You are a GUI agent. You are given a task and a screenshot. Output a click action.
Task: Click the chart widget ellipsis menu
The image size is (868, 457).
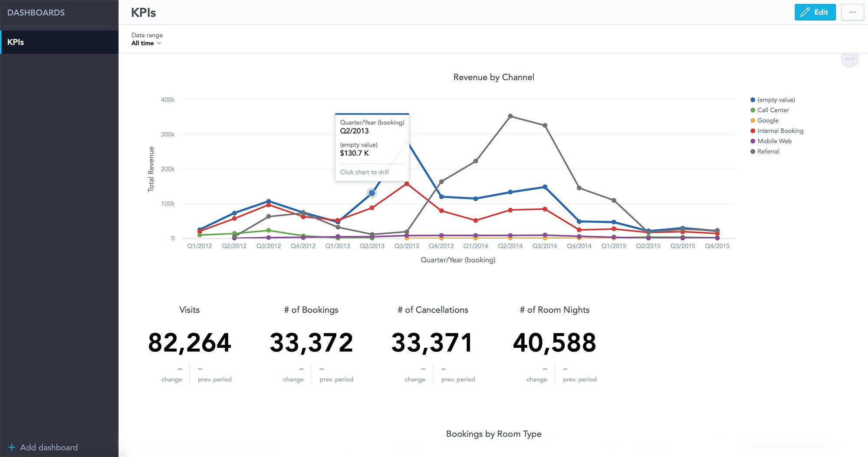point(849,59)
